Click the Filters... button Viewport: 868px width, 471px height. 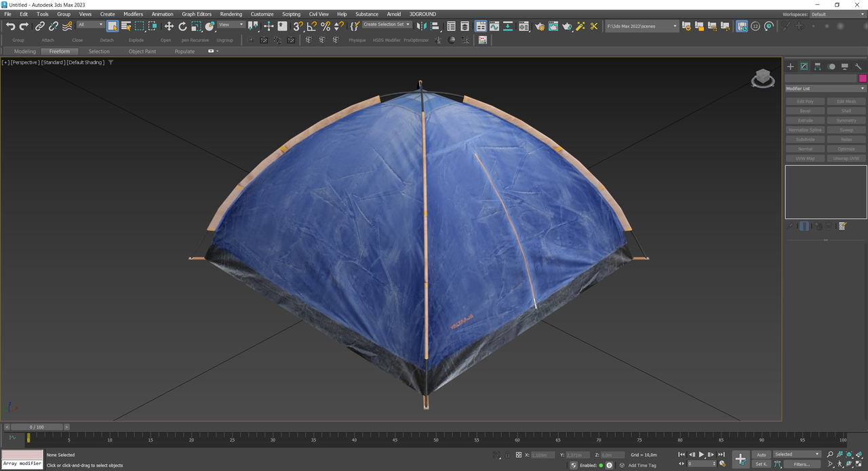[x=801, y=464]
